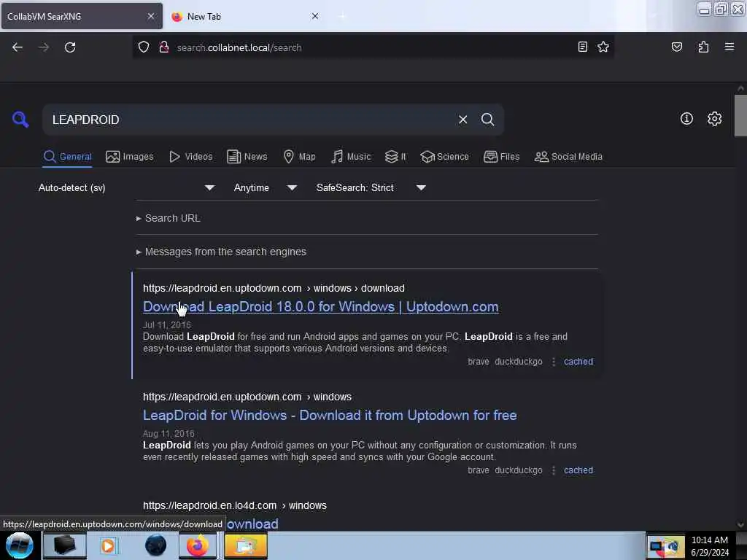Click the 'Aug 11, 2016' result date
Viewport: 747px width, 560px height.
(169, 433)
